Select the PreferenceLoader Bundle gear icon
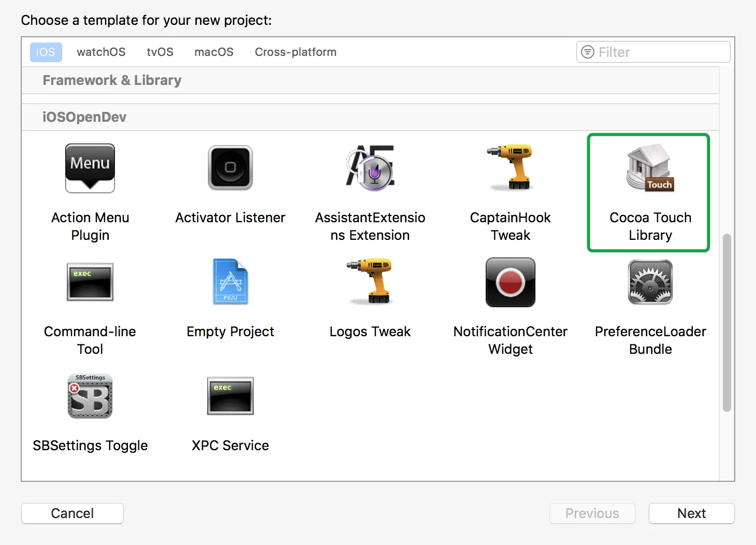This screenshot has width=756, height=545. coord(650,282)
